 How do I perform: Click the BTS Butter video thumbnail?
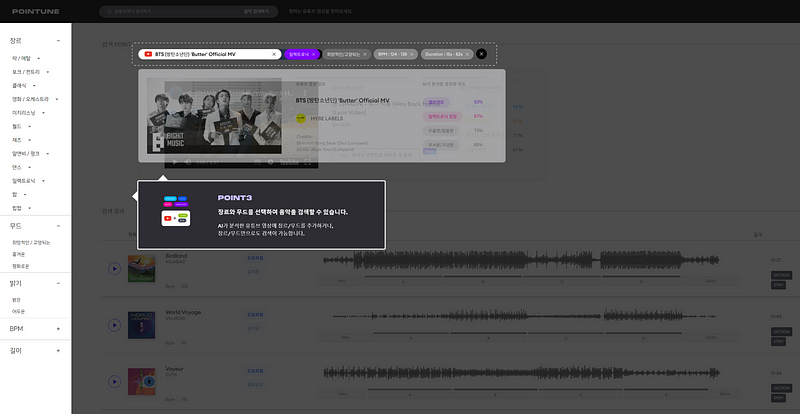(214, 116)
